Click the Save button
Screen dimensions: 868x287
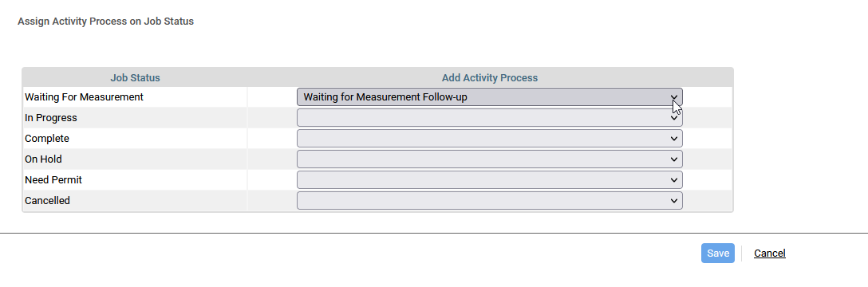(x=717, y=254)
